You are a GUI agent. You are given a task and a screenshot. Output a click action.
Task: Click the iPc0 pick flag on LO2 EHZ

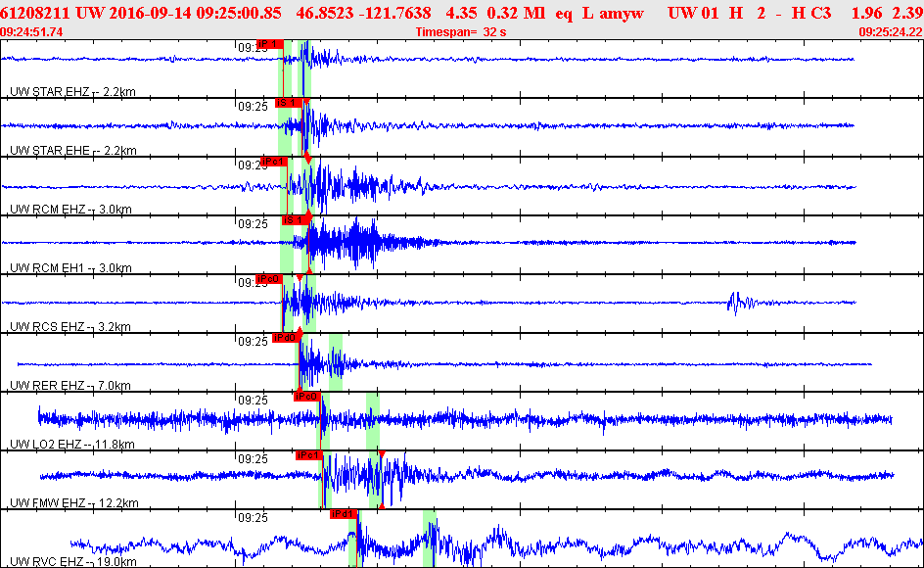tap(307, 397)
